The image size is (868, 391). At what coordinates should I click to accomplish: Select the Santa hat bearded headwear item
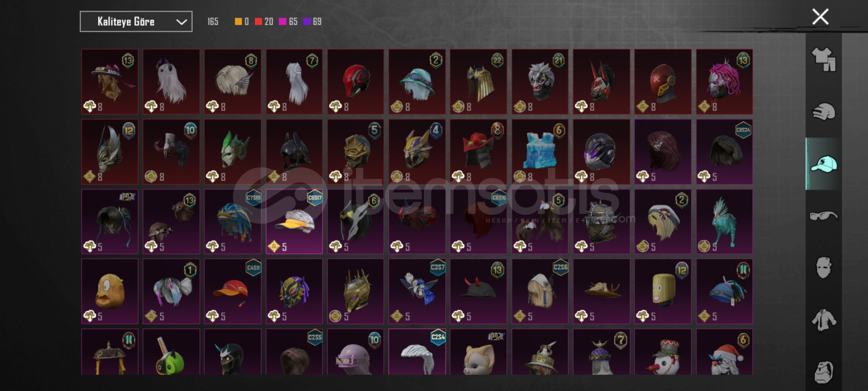(x=724, y=352)
